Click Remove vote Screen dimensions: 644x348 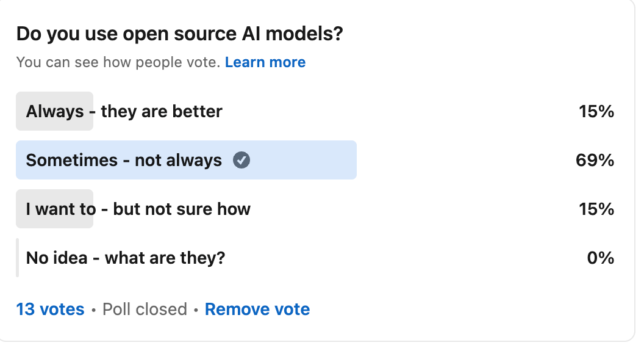click(x=257, y=309)
